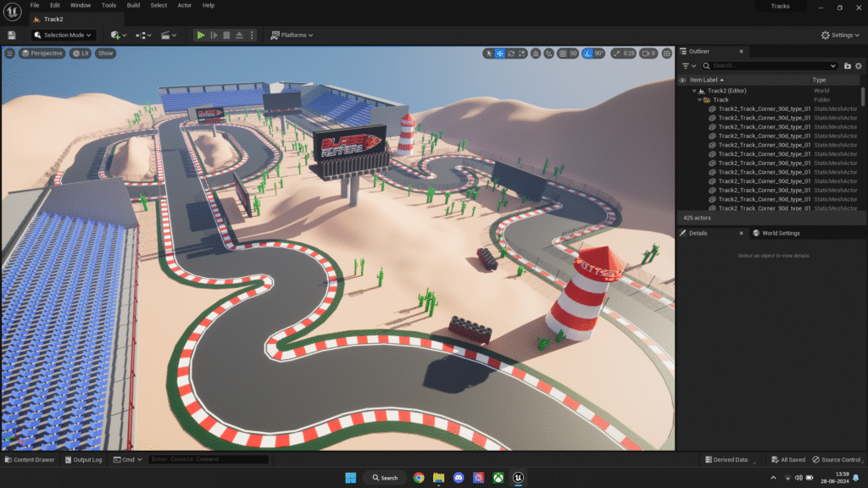Collapse the Track2 (Editor) world node
Viewport: 868px width, 488px height.
pyautogui.click(x=693, y=91)
